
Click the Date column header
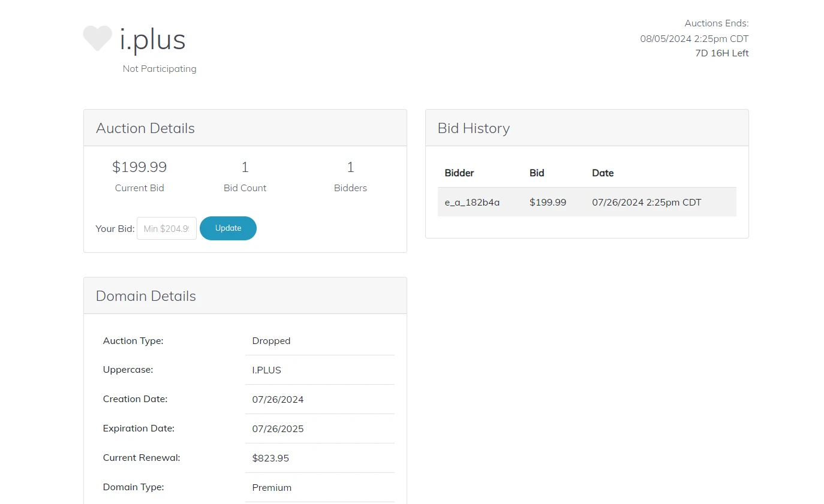tap(603, 173)
